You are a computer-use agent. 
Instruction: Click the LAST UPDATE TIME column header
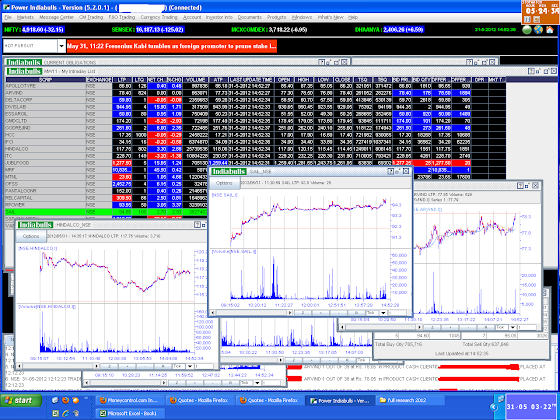click(251, 80)
